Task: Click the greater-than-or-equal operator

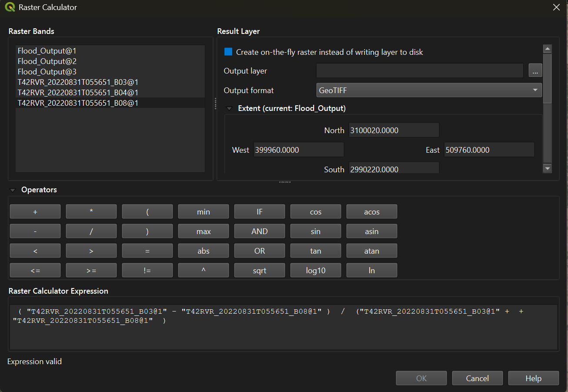Action: pos(91,271)
